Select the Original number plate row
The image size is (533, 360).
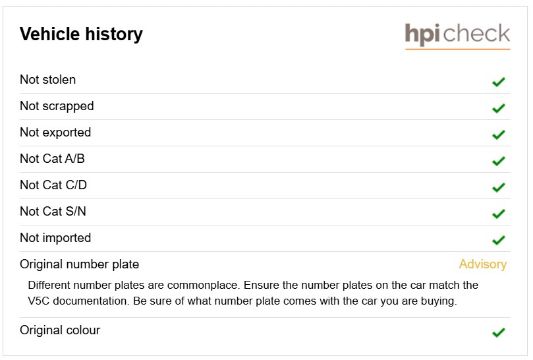pos(265,264)
